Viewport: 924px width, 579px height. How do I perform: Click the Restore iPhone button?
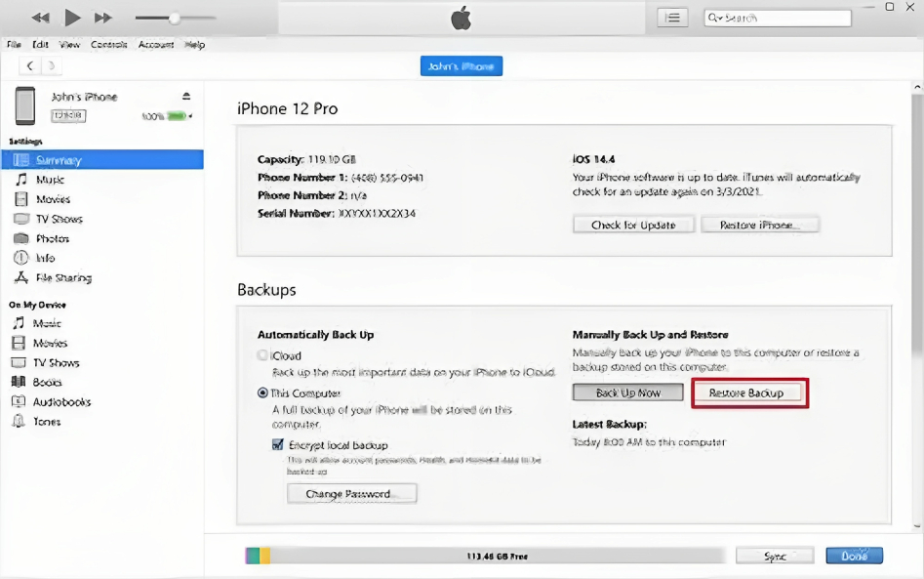coord(759,225)
